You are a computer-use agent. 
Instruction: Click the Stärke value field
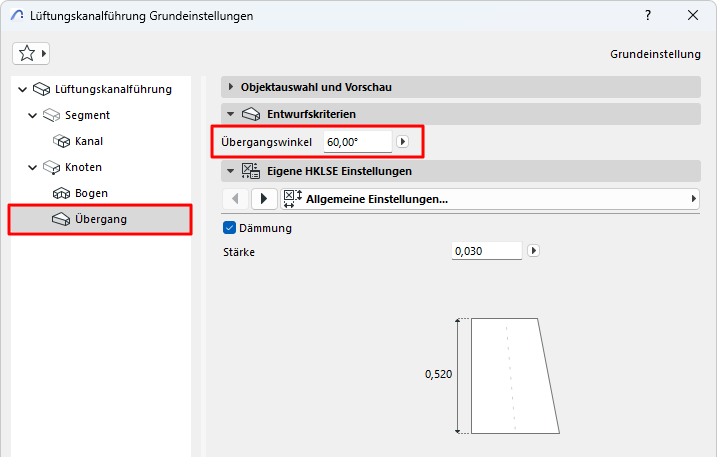point(487,251)
